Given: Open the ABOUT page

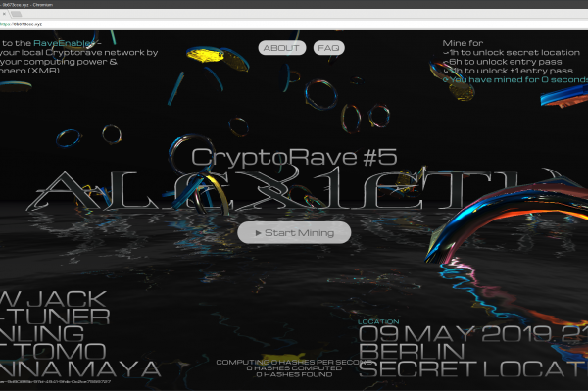Looking at the screenshot, I should pyautogui.click(x=281, y=48).
